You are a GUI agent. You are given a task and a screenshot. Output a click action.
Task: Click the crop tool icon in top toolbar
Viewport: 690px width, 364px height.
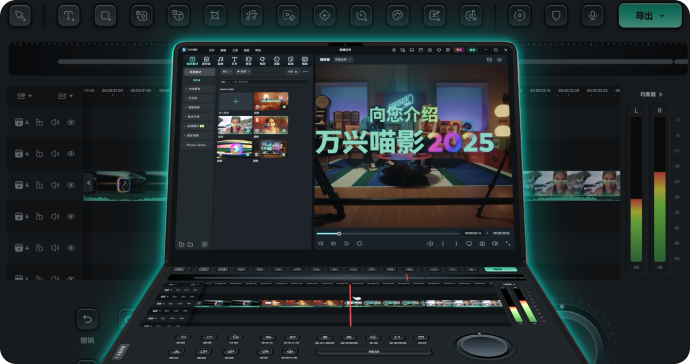(x=215, y=16)
